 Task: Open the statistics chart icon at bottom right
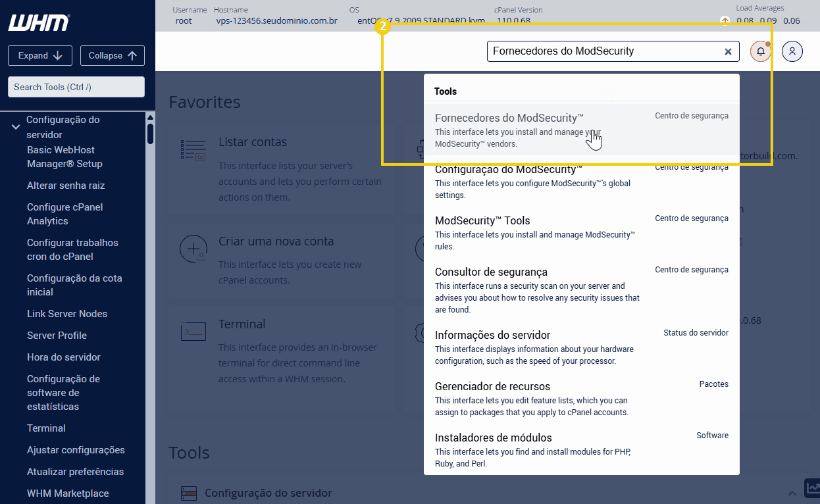(x=812, y=489)
